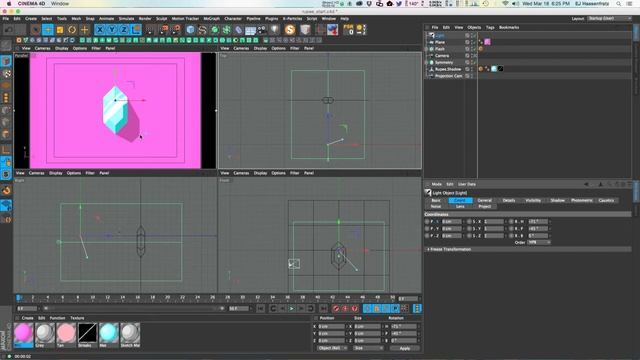Viewport: 640px width, 360px height.
Task: Click Apply in Coordinates Manager
Action: point(404,348)
